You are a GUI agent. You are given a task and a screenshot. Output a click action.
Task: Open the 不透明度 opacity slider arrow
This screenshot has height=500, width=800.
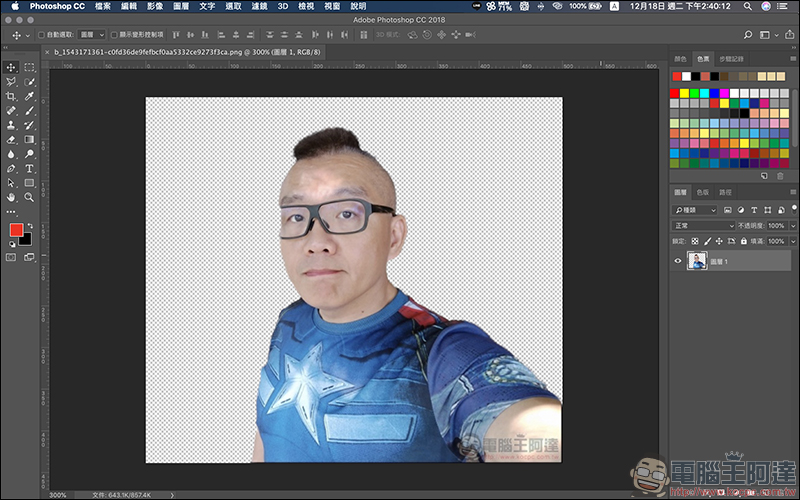point(793,226)
